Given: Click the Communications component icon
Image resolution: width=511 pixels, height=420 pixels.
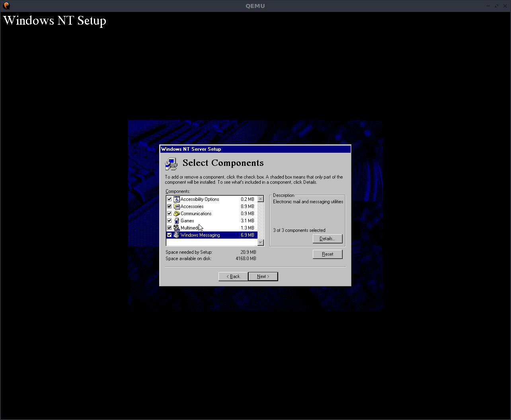Looking at the screenshot, I should click(177, 214).
